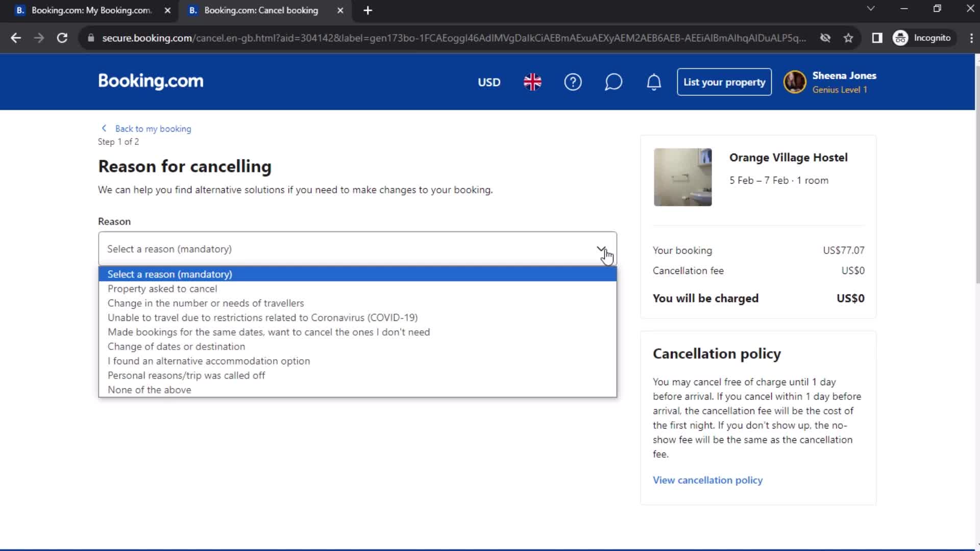View site information lock icon

pos(90,38)
